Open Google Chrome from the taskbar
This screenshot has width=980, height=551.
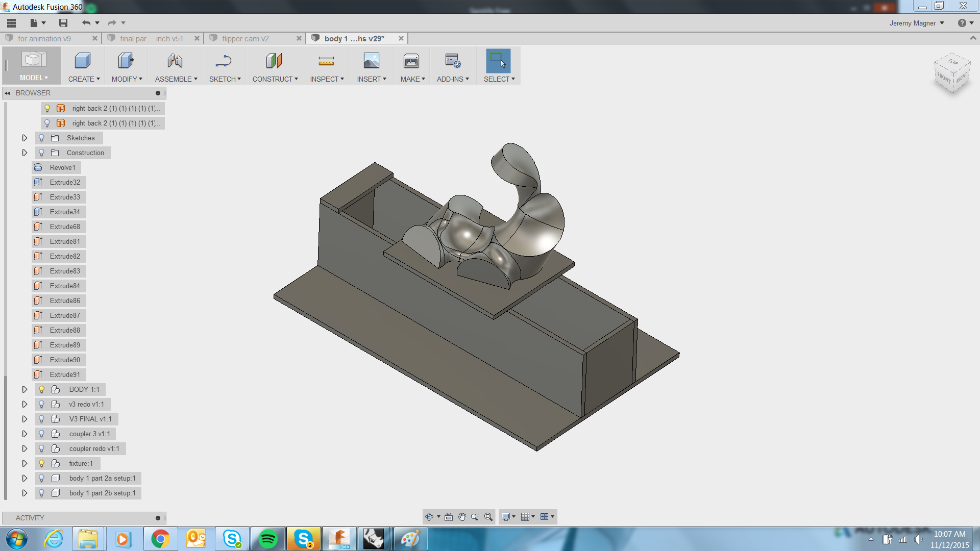tap(160, 539)
